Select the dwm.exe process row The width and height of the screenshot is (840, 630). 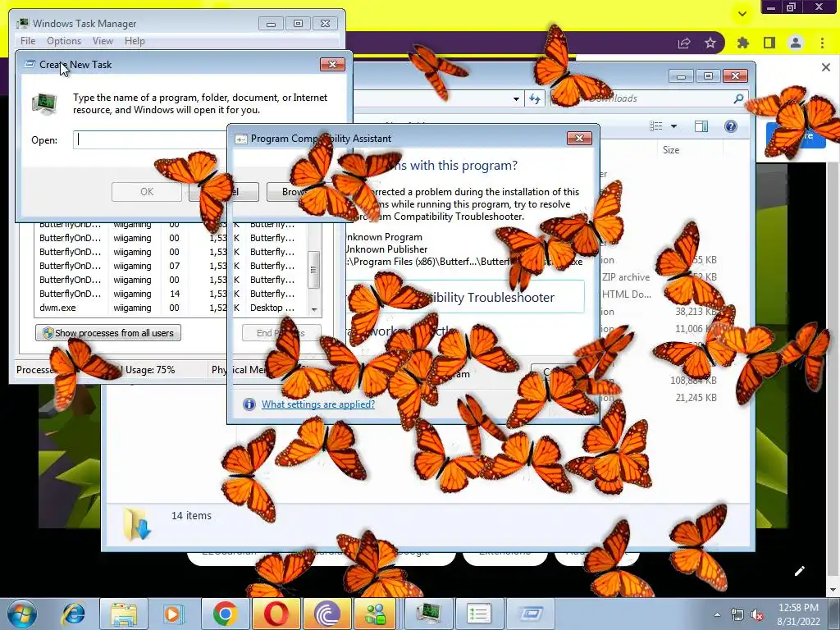(x=166, y=308)
